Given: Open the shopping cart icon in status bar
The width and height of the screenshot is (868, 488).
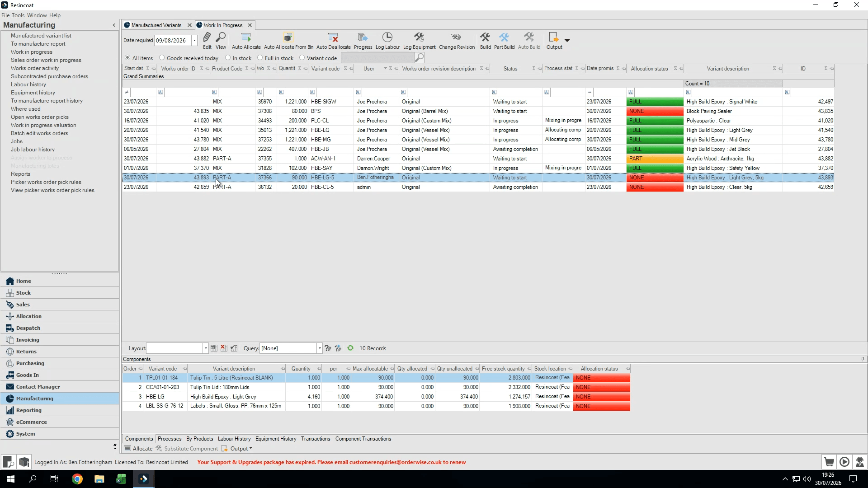Looking at the screenshot, I should (x=829, y=462).
